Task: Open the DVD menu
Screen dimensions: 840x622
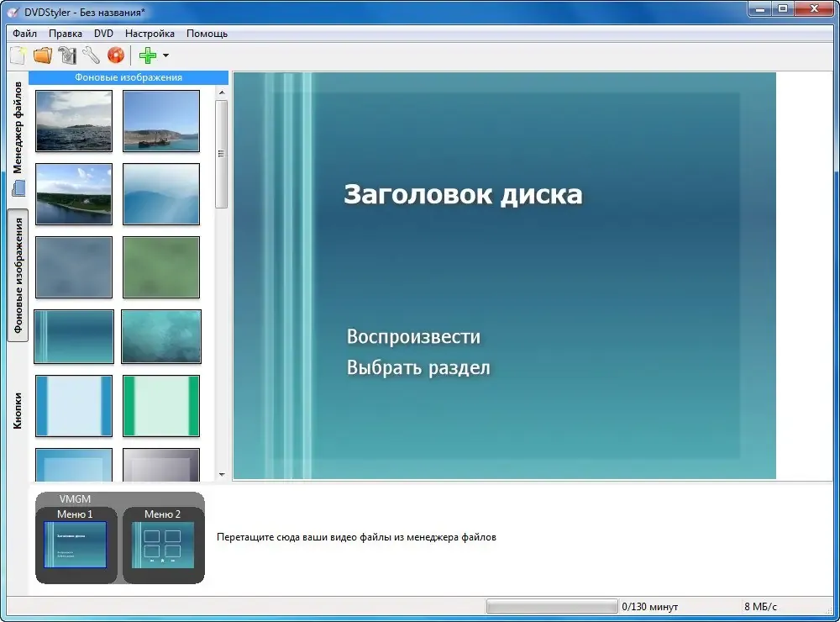Action: 103,34
